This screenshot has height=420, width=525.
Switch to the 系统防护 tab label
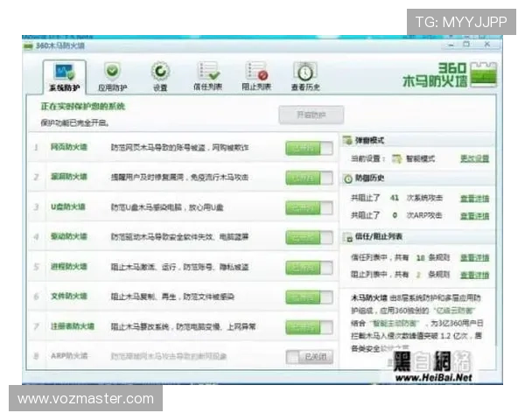coord(64,87)
